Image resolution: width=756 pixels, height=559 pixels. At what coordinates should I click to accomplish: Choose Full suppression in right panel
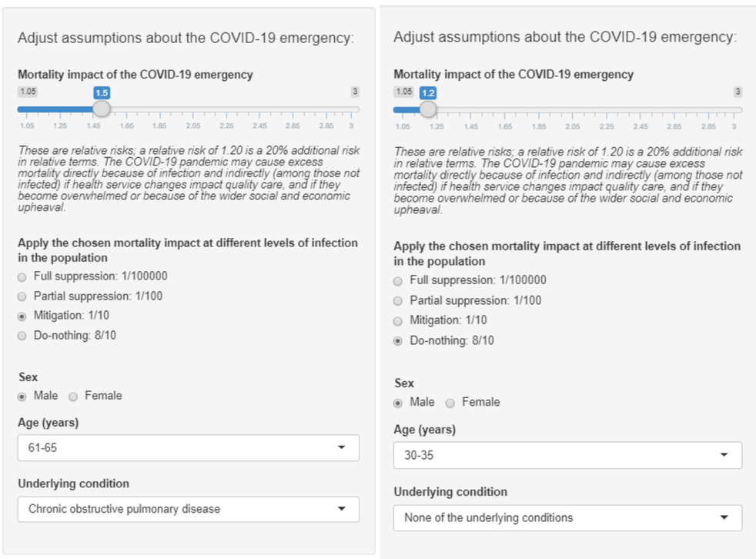pos(398,281)
